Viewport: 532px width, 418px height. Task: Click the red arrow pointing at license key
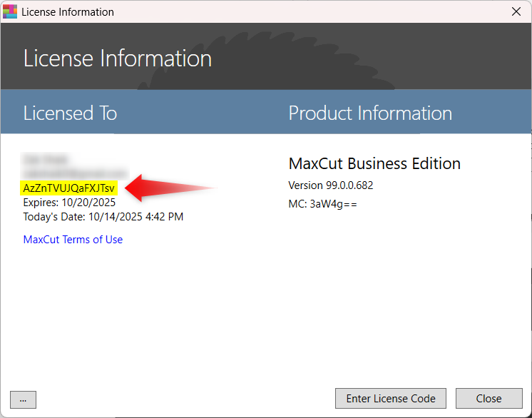tap(171, 188)
